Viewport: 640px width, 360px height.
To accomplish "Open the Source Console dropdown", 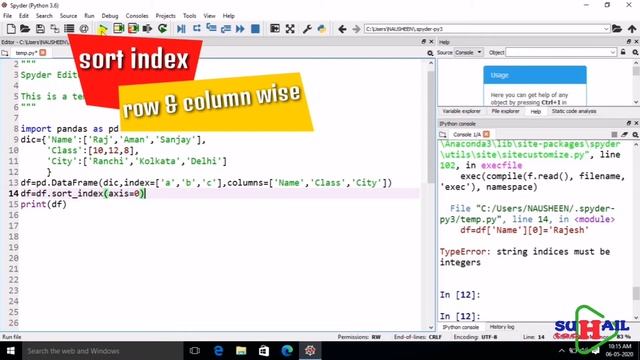I will tap(469, 52).
